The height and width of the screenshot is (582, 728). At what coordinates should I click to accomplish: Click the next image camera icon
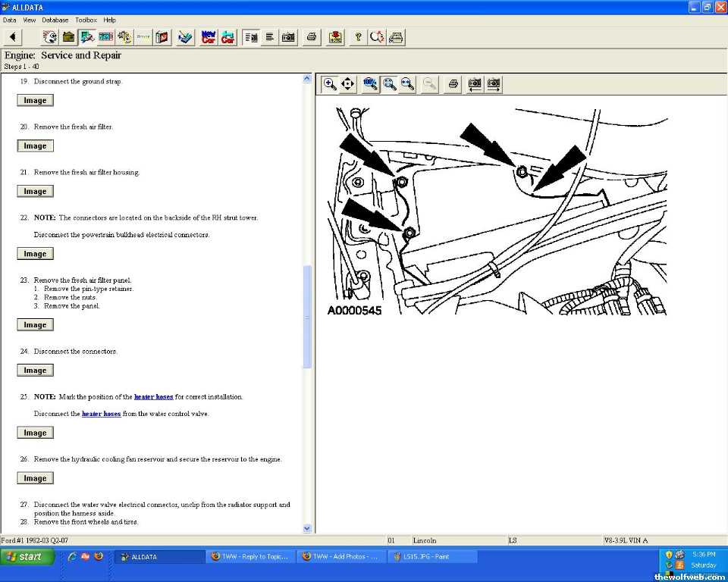tap(494, 84)
